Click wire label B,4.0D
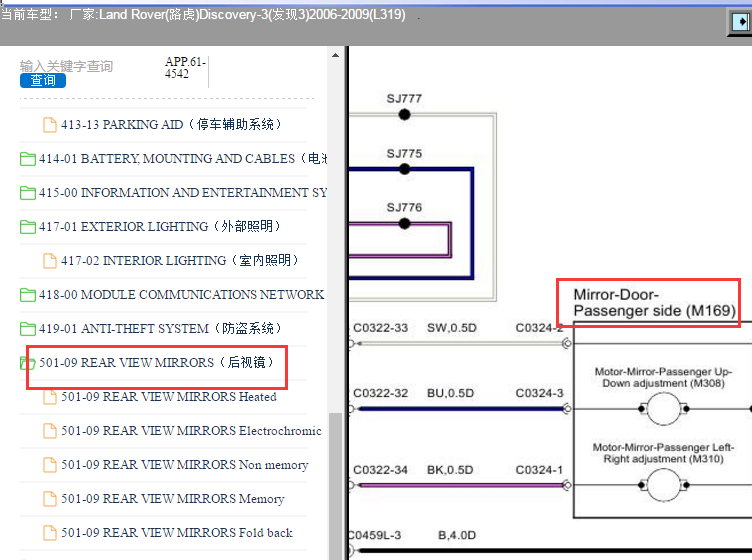Image resolution: width=752 pixels, height=560 pixels. (457, 535)
